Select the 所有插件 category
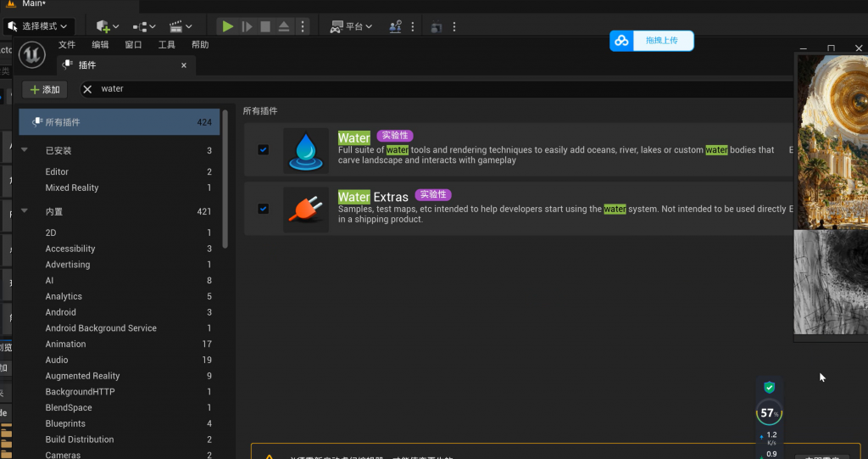This screenshot has height=459, width=868. 119,122
